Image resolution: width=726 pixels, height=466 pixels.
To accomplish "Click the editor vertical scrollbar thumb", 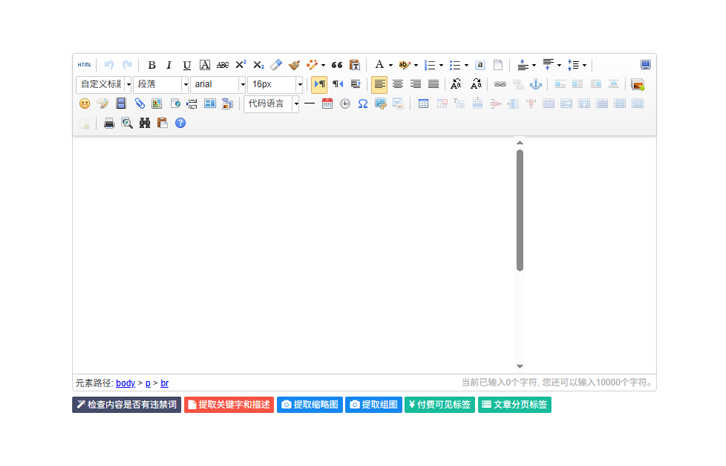I will pos(520,210).
